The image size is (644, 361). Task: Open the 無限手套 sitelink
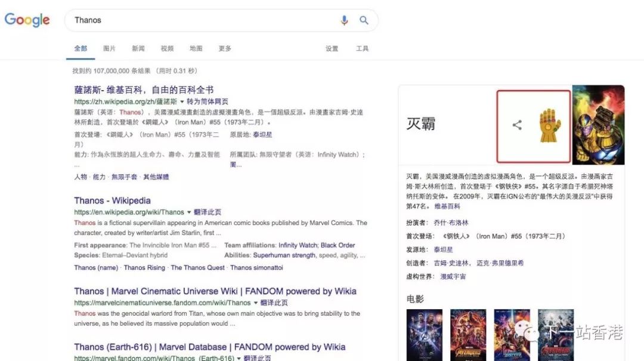(x=125, y=177)
